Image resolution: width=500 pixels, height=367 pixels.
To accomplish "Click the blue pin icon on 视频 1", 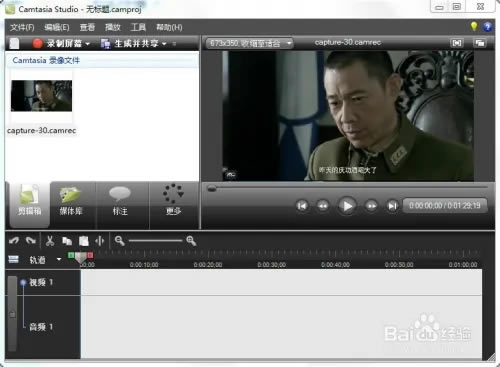I will click(23, 283).
